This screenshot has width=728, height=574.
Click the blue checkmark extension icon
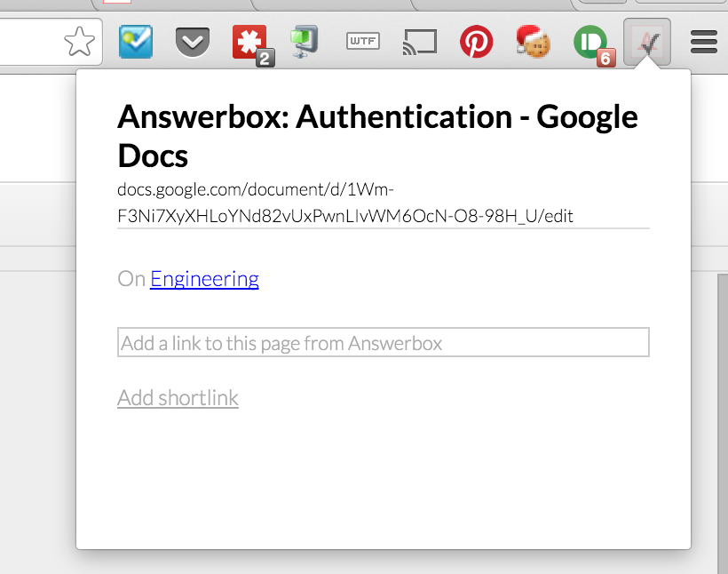(x=136, y=41)
